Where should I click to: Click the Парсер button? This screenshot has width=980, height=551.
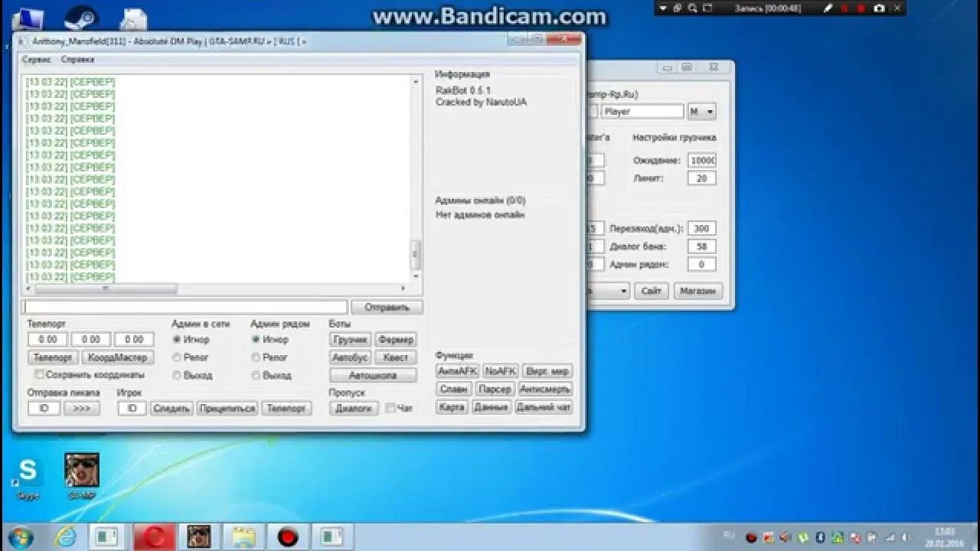(495, 390)
